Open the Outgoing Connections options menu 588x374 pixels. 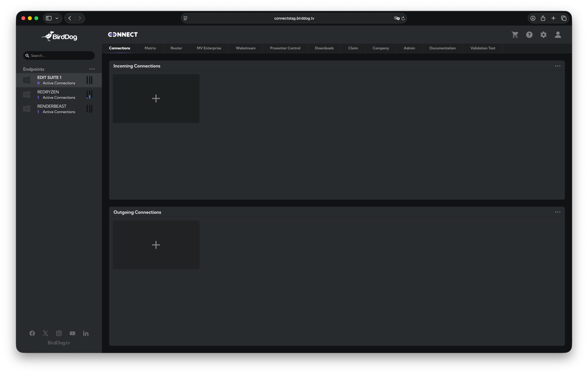point(557,212)
